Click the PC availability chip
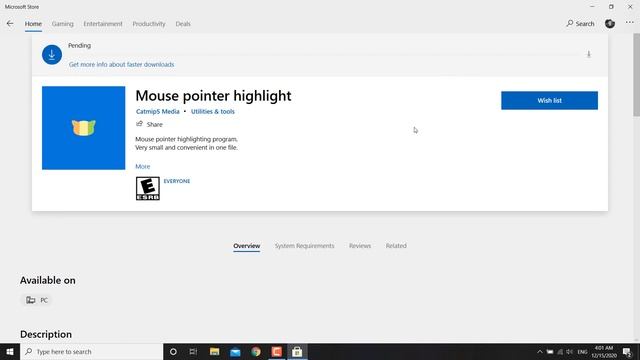 [37, 300]
